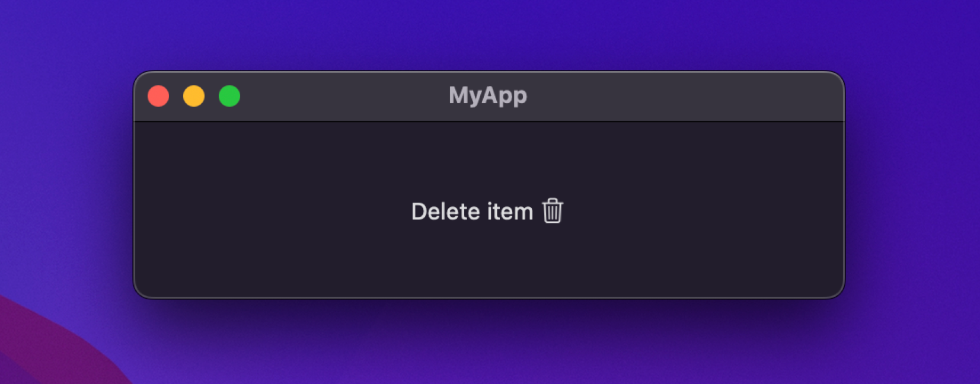Click empty window area below Delete item

tap(489, 261)
